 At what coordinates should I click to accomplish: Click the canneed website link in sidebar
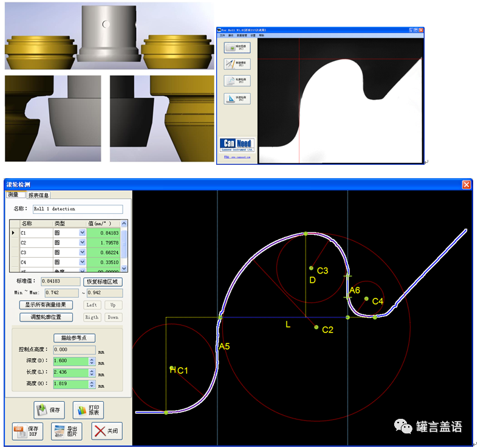pyautogui.click(x=237, y=157)
